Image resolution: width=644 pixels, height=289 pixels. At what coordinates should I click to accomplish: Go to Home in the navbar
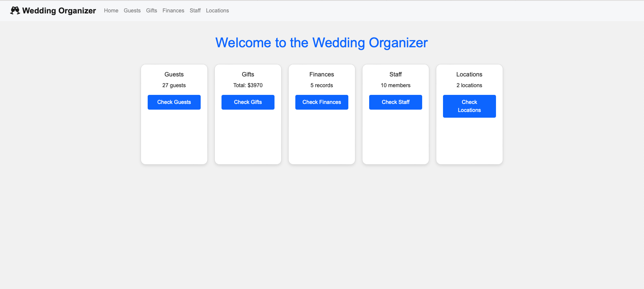point(111,11)
